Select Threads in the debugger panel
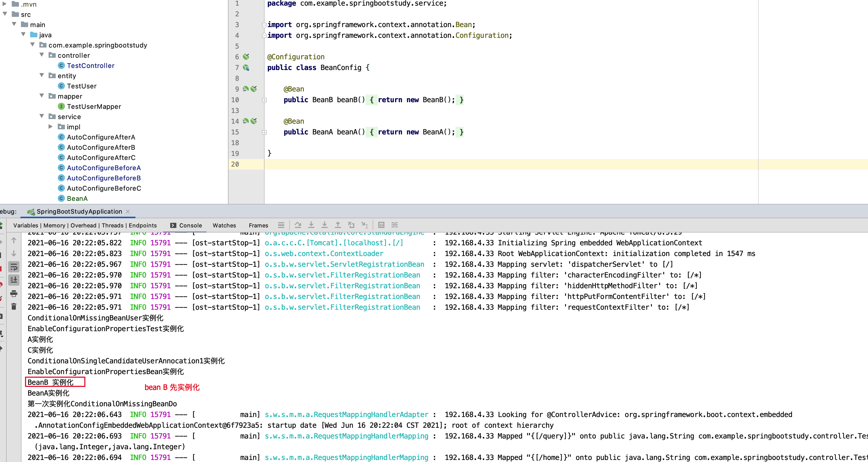The height and width of the screenshot is (462, 868). point(112,225)
